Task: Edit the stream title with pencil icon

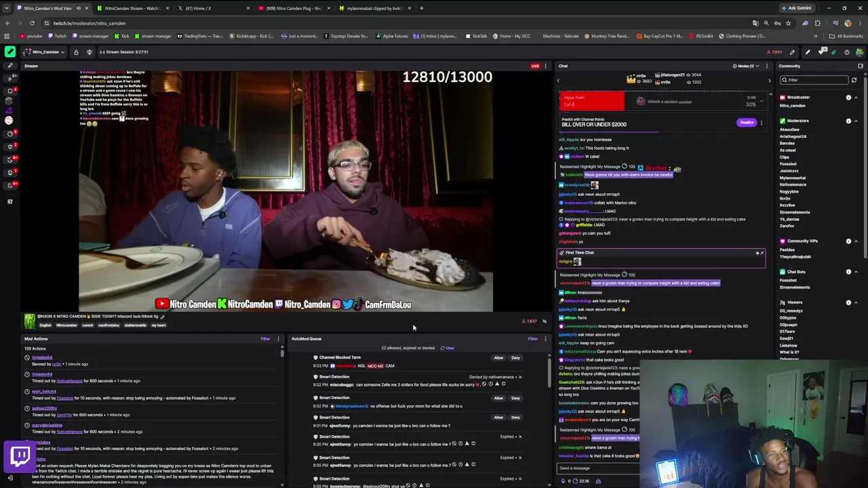Action: (162, 317)
